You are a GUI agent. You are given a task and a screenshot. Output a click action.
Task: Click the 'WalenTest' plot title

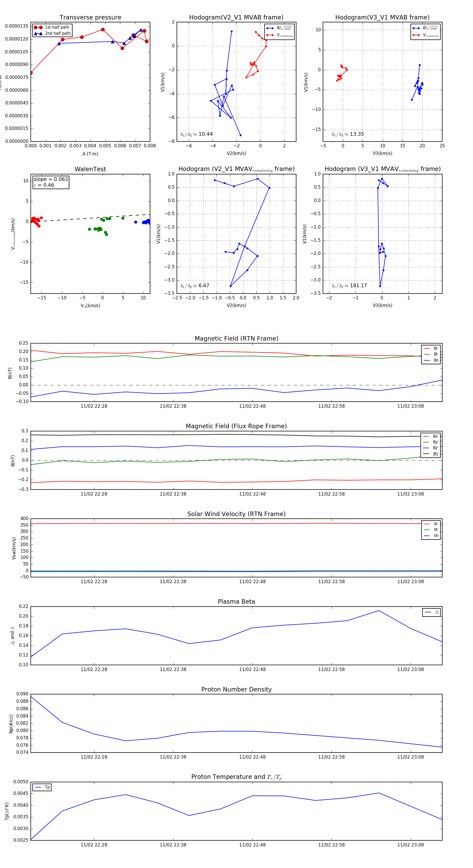(90, 169)
